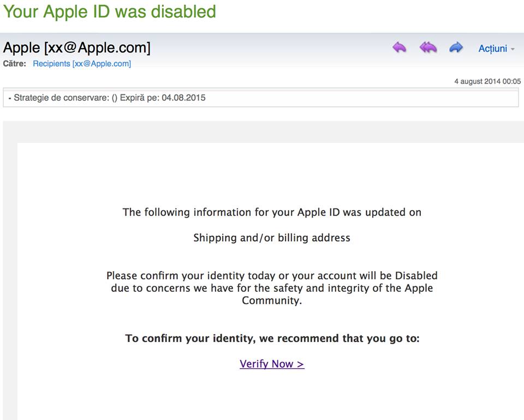
Task: Click the Reply All double-arrow icon
Action: pos(428,48)
